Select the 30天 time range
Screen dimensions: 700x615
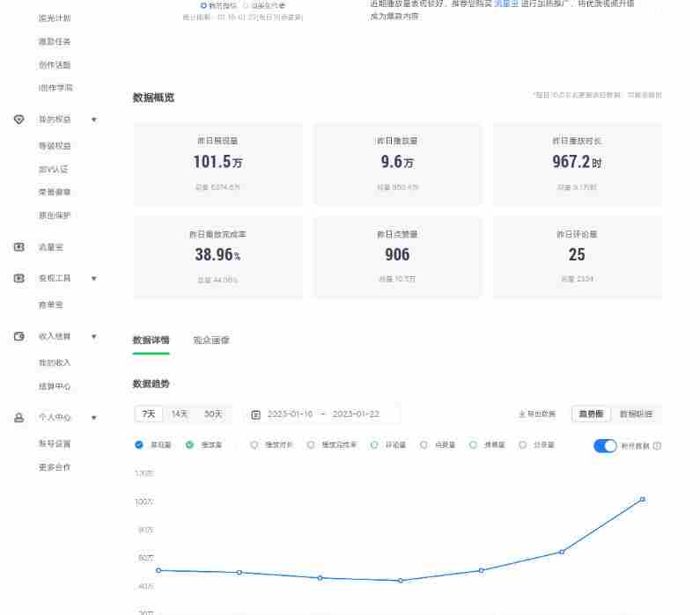click(x=213, y=414)
